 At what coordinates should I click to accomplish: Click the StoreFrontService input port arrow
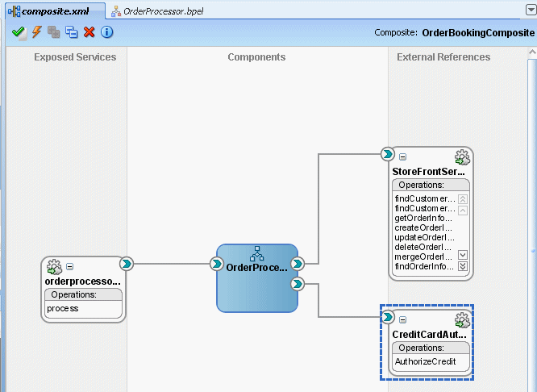coord(387,154)
